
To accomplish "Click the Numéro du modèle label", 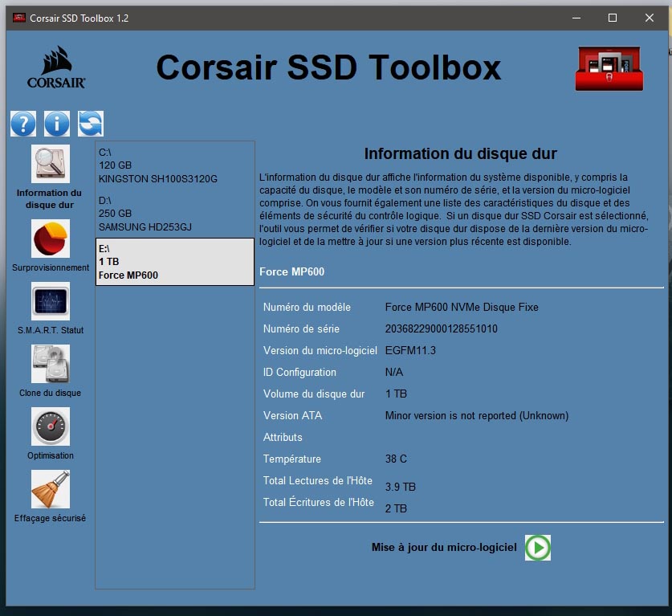I will point(307,307).
